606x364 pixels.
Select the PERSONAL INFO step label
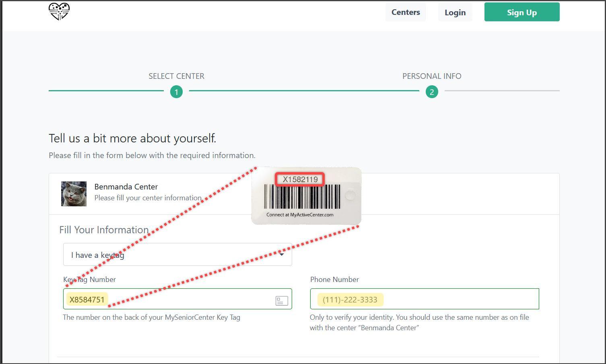click(x=432, y=76)
